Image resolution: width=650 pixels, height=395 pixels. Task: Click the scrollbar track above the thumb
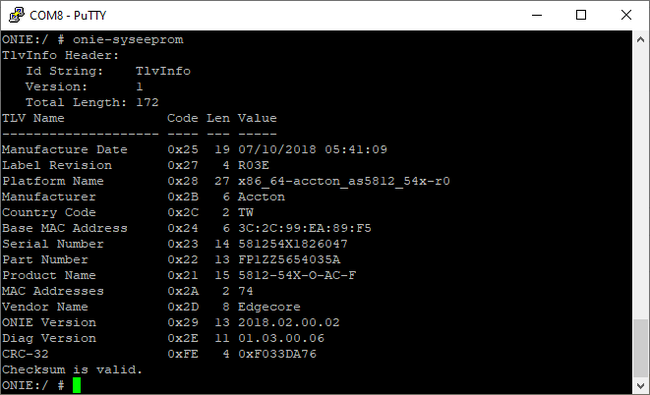(x=640, y=182)
